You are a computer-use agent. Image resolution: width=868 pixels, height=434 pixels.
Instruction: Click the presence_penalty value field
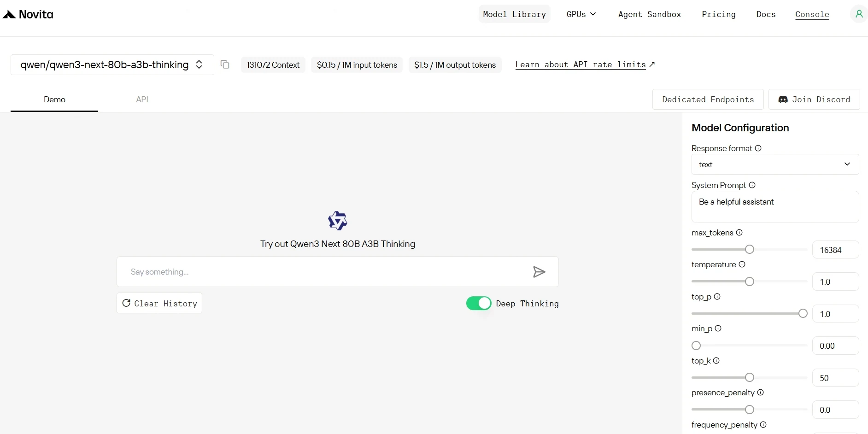point(835,410)
